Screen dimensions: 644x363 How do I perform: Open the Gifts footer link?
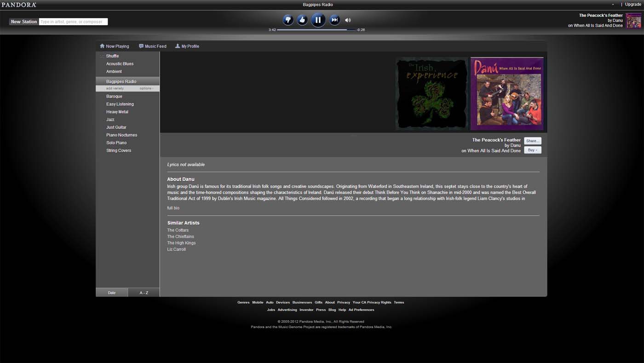click(x=318, y=303)
